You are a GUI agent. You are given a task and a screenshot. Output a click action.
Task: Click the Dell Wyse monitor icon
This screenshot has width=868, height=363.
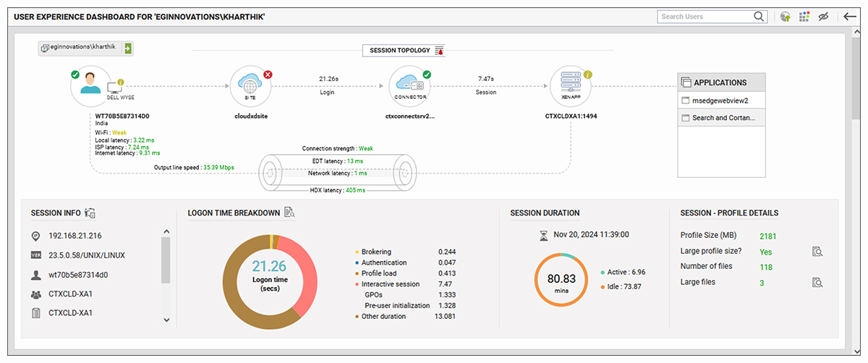(114, 87)
